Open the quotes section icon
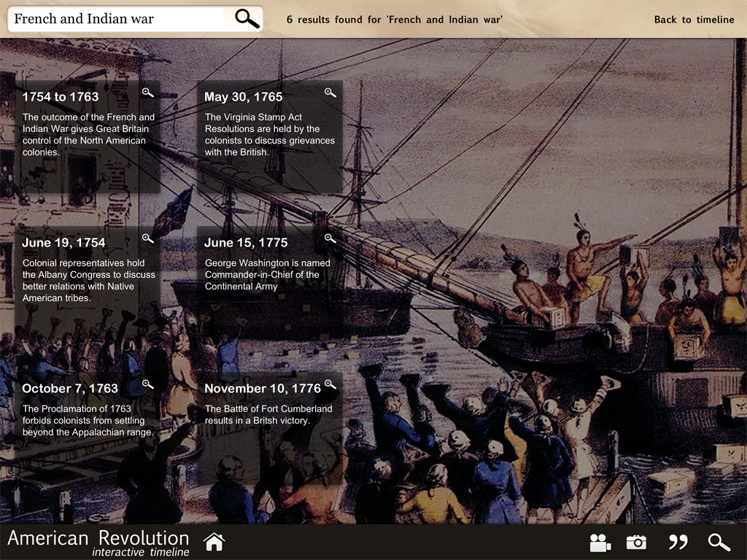 (678, 542)
